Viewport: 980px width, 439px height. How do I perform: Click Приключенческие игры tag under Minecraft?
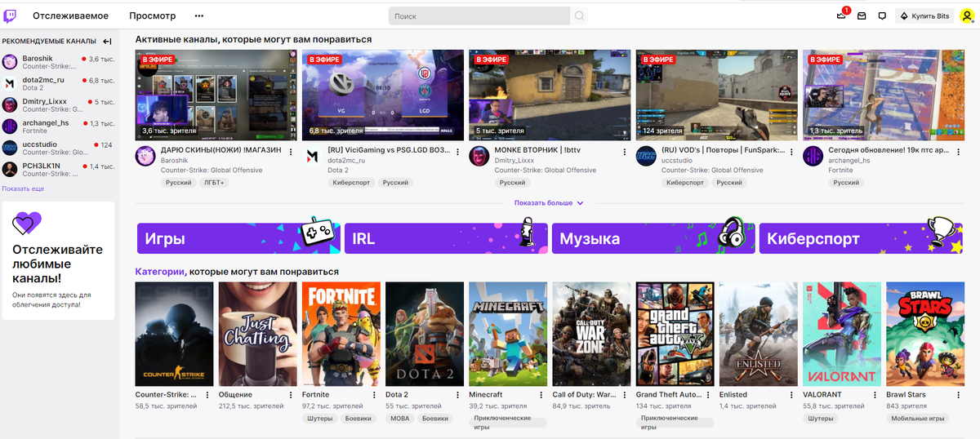click(x=506, y=423)
